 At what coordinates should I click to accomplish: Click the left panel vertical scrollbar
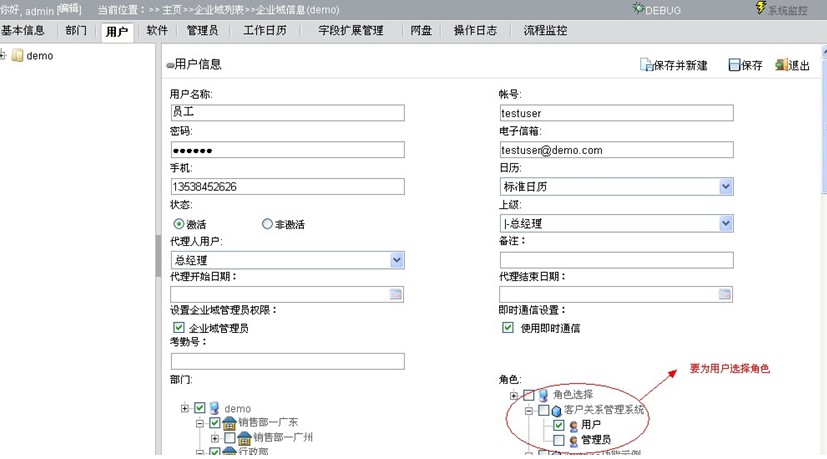[x=158, y=256]
